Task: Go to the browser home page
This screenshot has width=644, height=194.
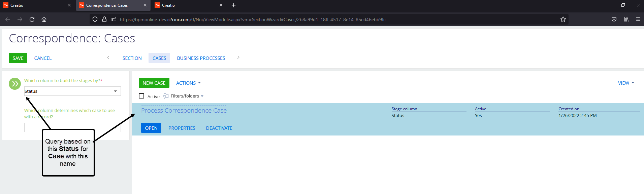Action: [44, 20]
